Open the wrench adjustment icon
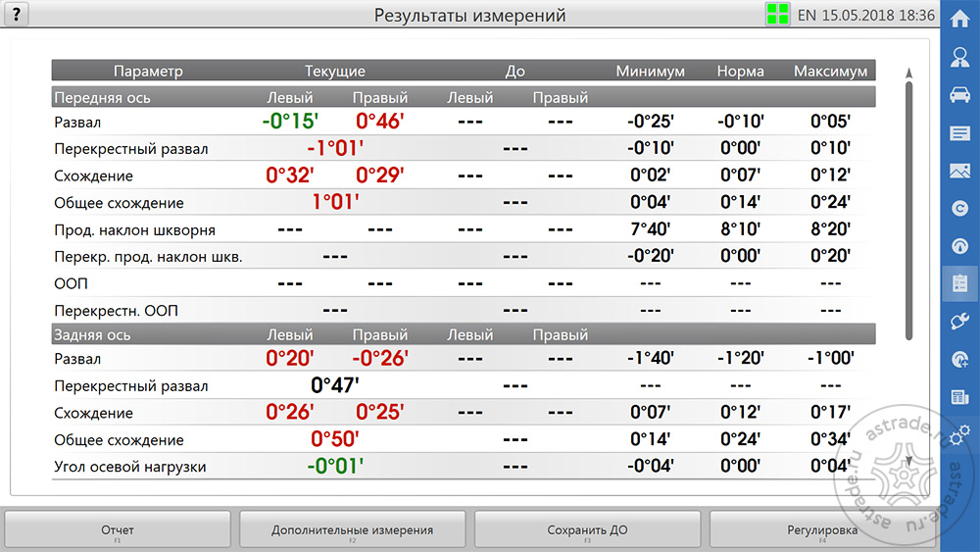The height and width of the screenshot is (552, 980). [960, 322]
